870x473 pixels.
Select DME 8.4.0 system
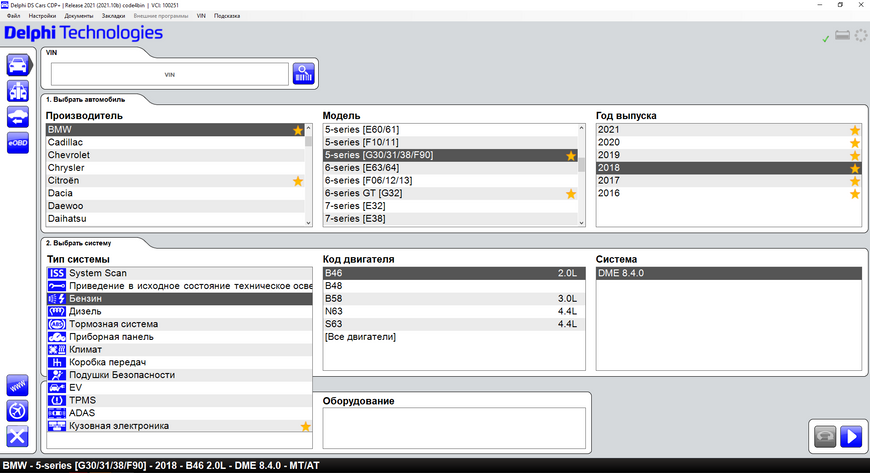coord(729,273)
